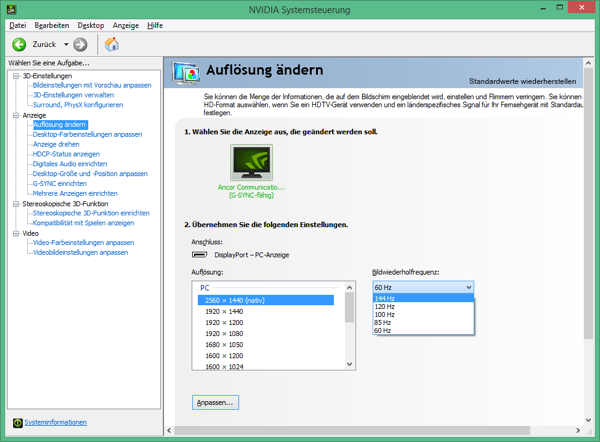600x442 pixels.
Task: Click the NVIDIA app icon in the title bar
Action: 11,8
